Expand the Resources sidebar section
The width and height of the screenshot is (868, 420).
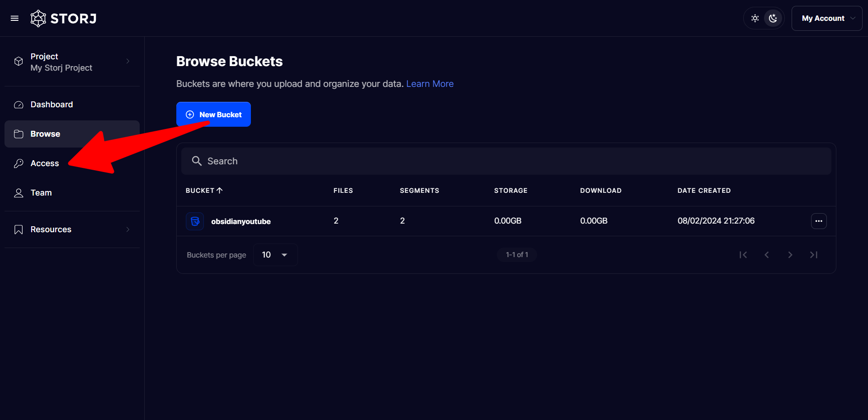coord(72,229)
